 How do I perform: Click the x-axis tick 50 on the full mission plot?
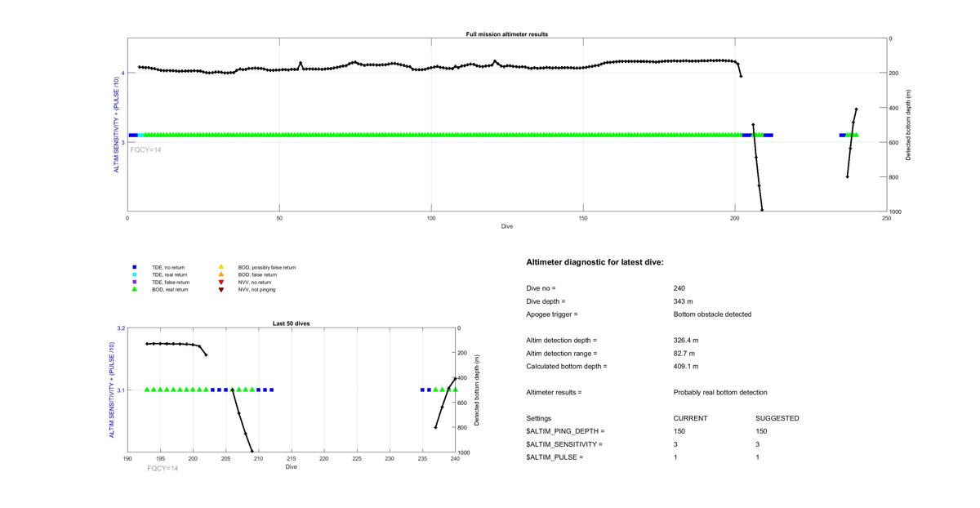pyautogui.click(x=279, y=218)
